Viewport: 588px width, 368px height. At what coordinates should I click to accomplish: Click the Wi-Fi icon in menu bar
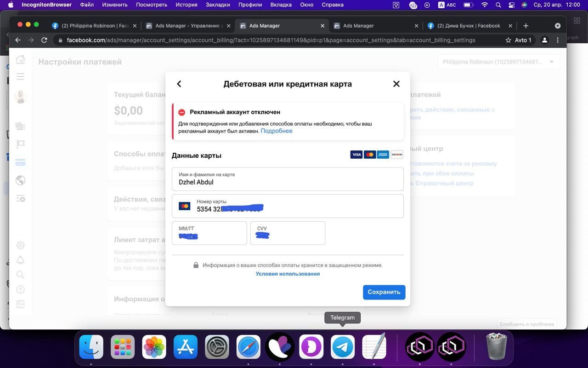(x=485, y=5)
